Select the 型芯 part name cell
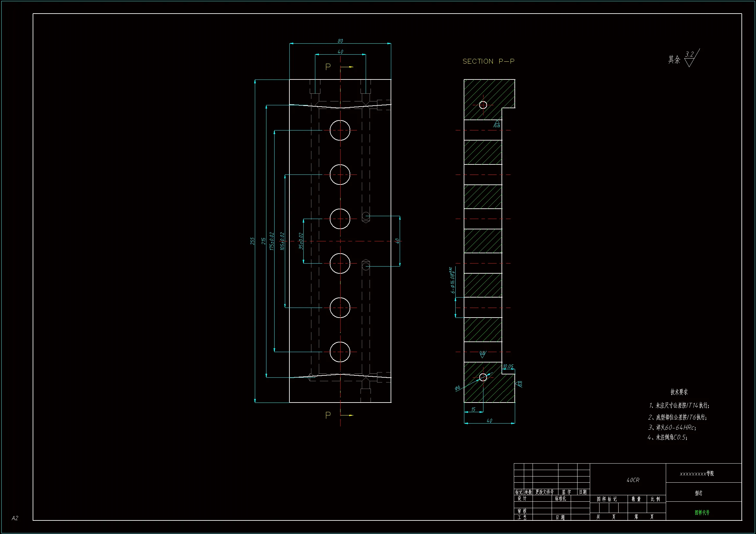This screenshot has width=756, height=534. tap(698, 493)
